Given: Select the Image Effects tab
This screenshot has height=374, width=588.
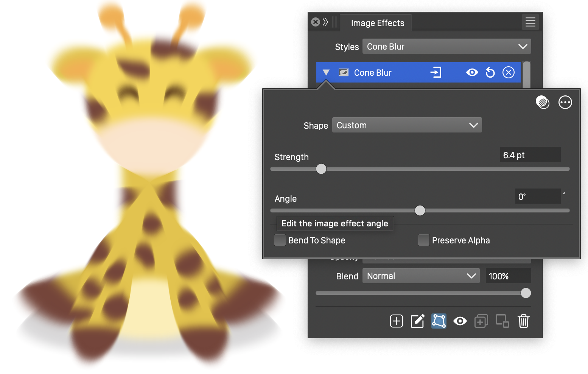Looking at the screenshot, I should 377,23.
